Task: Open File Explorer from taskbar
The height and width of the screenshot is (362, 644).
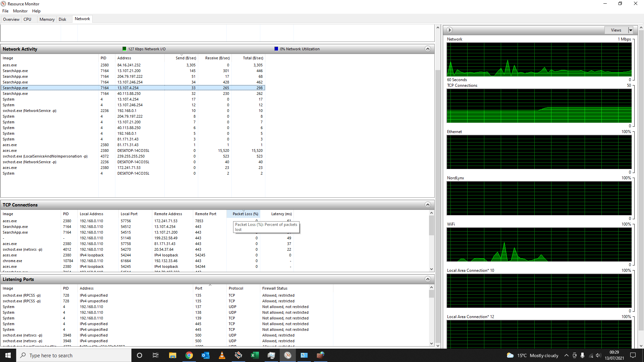Action: coord(172,355)
